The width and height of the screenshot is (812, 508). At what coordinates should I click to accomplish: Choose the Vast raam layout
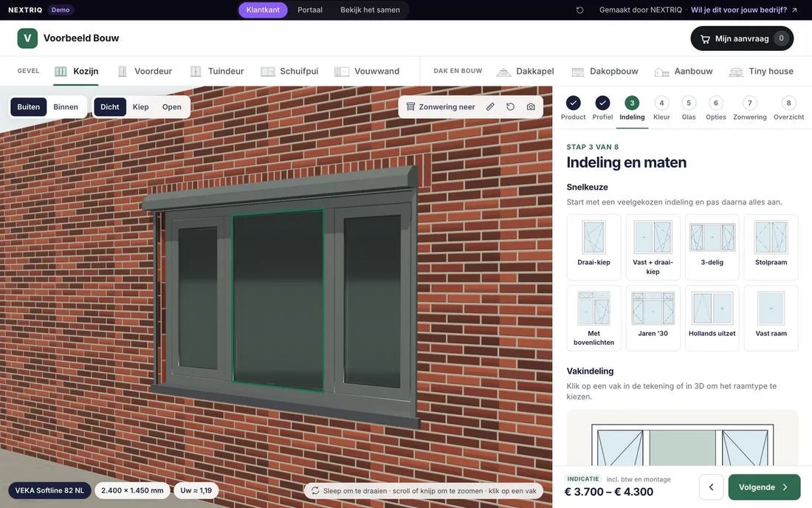[x=771, y=318]
